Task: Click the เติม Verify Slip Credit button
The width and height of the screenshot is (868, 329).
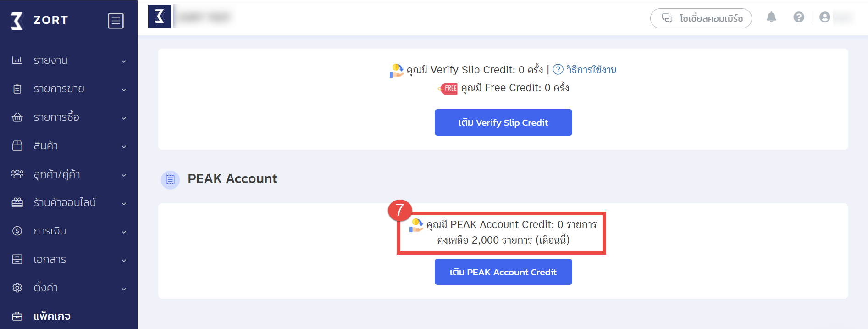Action: click(x=503, y=123)
